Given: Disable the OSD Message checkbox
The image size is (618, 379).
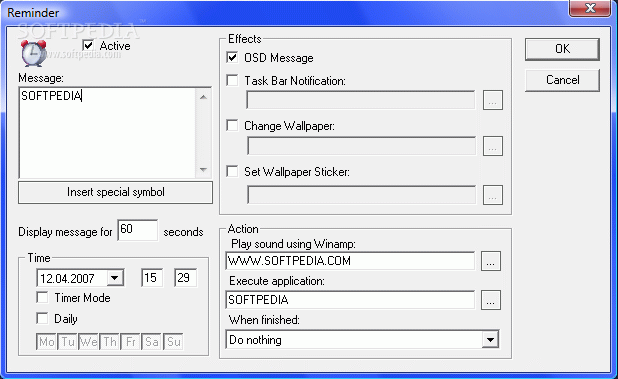Looking at the screenshot, I should coord(233,58).
